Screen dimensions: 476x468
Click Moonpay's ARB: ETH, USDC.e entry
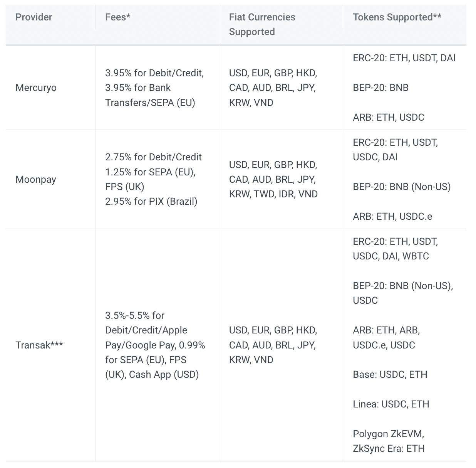point(392,217)
